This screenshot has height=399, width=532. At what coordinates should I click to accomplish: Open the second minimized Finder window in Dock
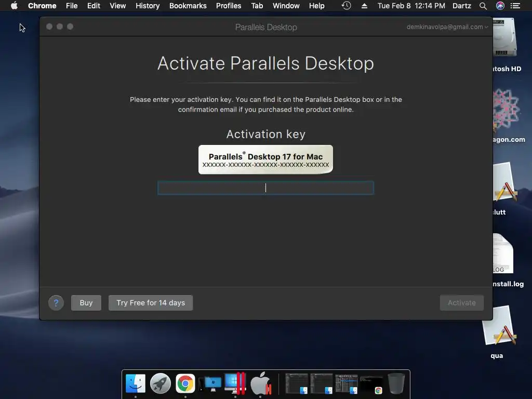322,384
